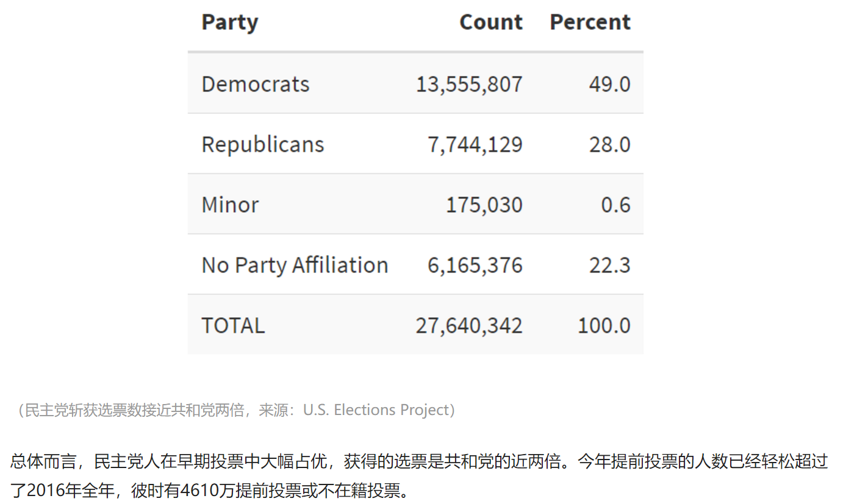Click the U.S. Elections Project source caption

point(233,410)
